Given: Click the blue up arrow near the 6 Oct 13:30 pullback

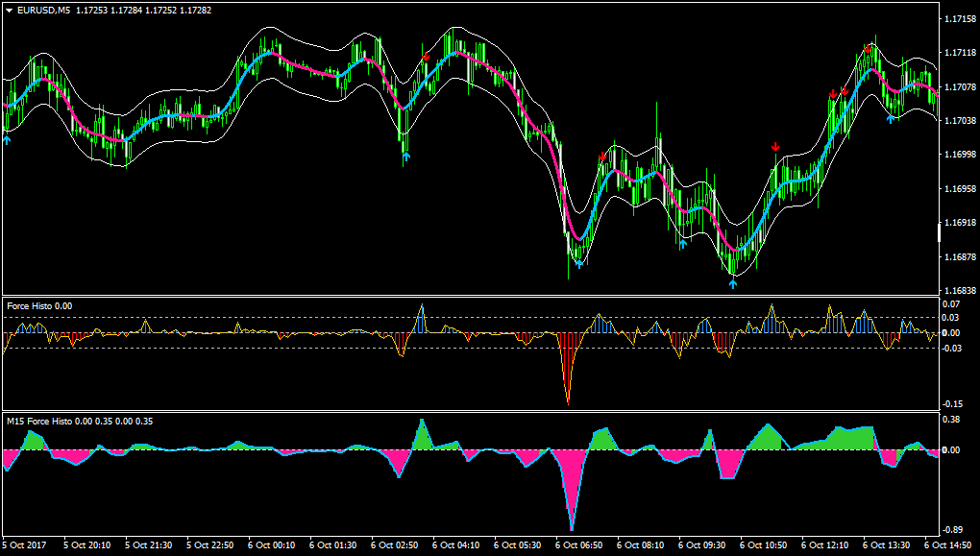Looking at the screenshot, I should [x=891, y=119].
